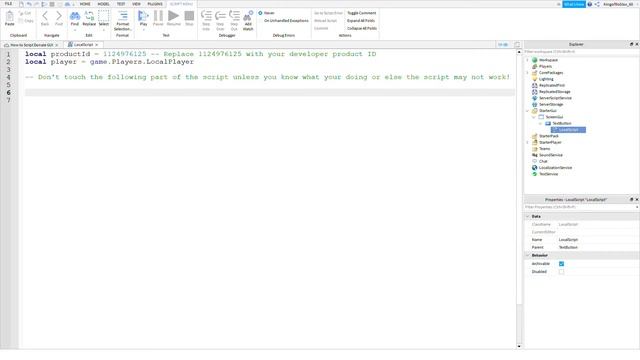Click the script editor scrollbar down arrow
The height and width of the screenshot is (360, 640).
point(519,346)
